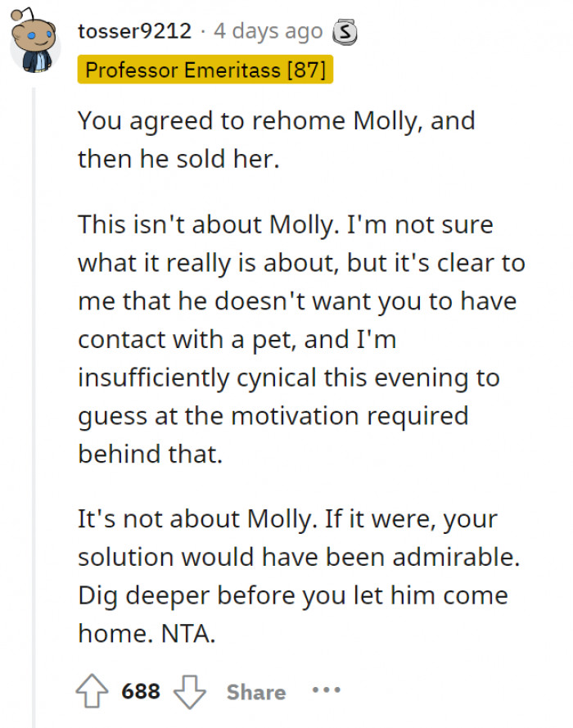
Task: Click the 688 vote count
Action: (x=141, y=692)
